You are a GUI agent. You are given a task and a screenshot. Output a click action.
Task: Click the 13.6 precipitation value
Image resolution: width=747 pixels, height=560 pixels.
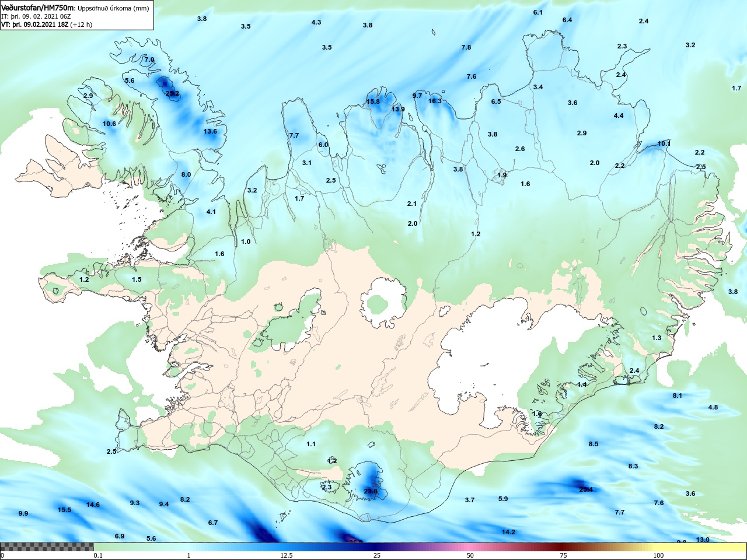click(210, 131)
